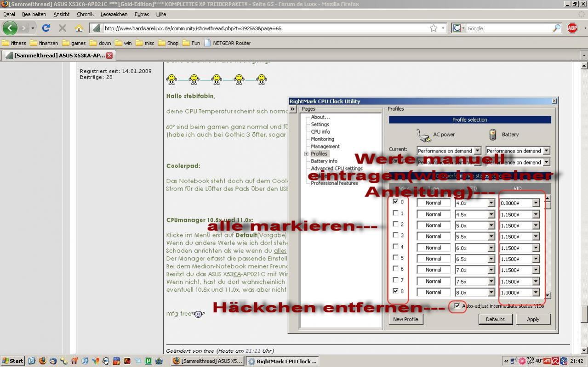
Task: Click the 798 MHz CPU clock tray indicator
Action: pos(530,361)
